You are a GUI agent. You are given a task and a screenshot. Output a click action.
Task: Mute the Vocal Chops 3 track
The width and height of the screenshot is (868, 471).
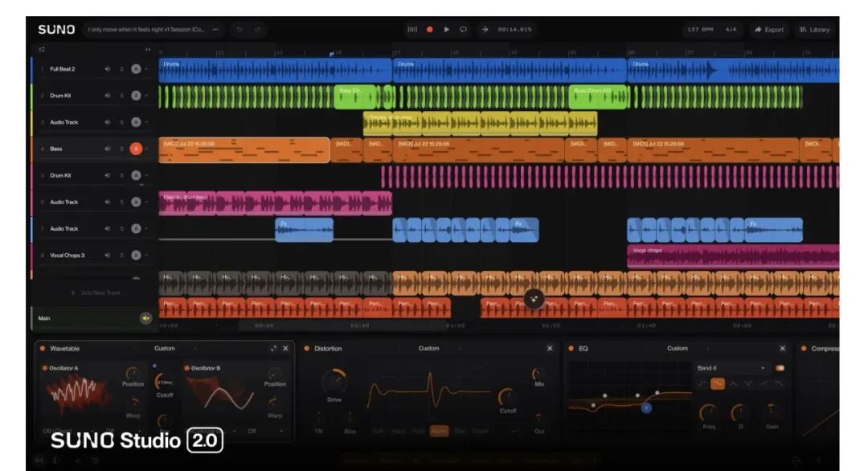(108, 255)
